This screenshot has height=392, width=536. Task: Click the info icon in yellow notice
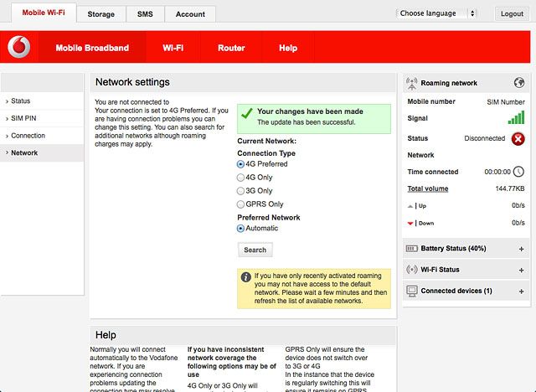coord(245,276)
